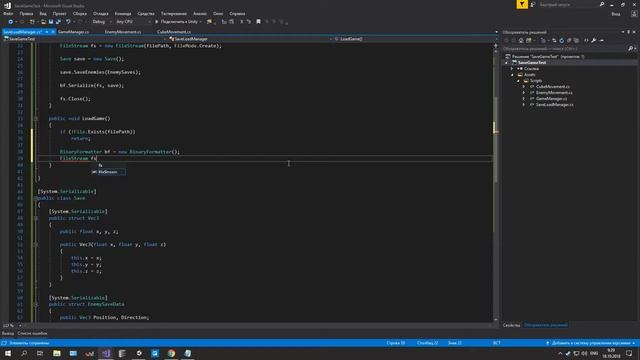Screen dimensions: 640x360
Task: Click Solution Explorer Sync with Active Document icon
Action: (554, 40)
